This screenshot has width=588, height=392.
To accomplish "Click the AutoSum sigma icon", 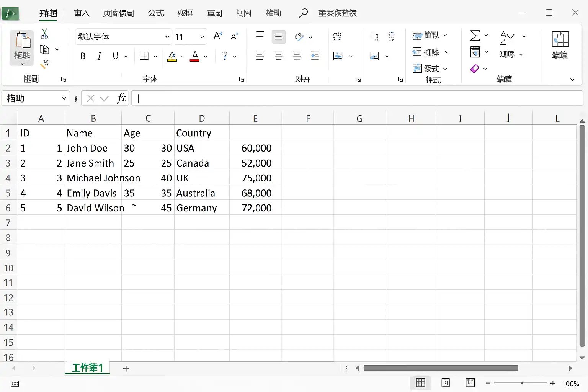I will click(x=475, y=36).
